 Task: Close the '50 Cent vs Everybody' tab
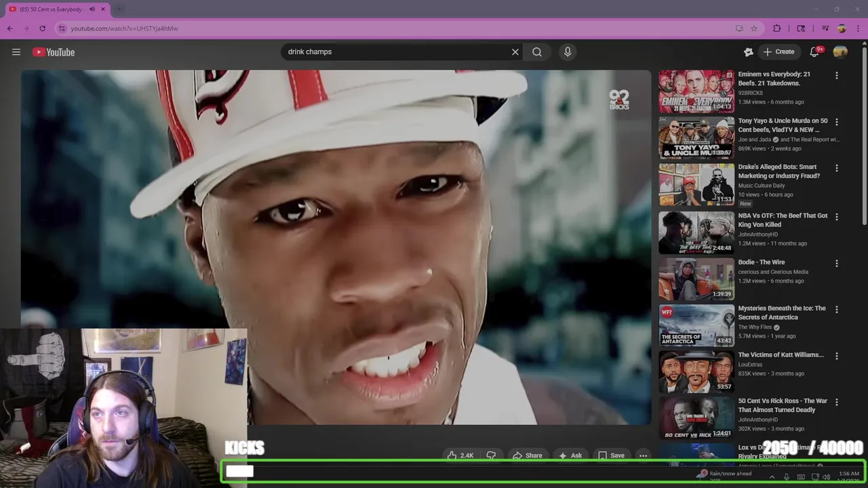pos(103,9)
